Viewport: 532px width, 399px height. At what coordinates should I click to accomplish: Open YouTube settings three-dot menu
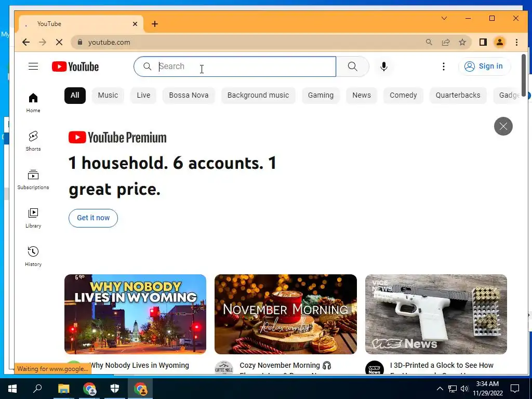click(x=444, y=66)
